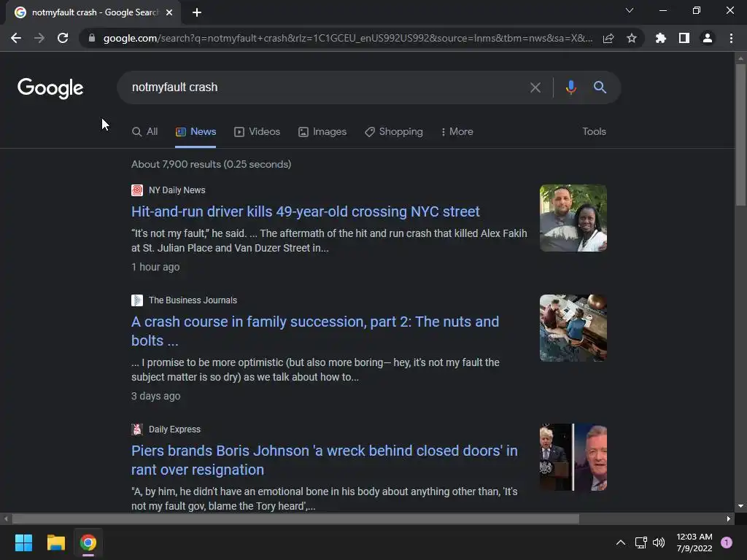Click the Daily Express favicon

click(137, 429)
